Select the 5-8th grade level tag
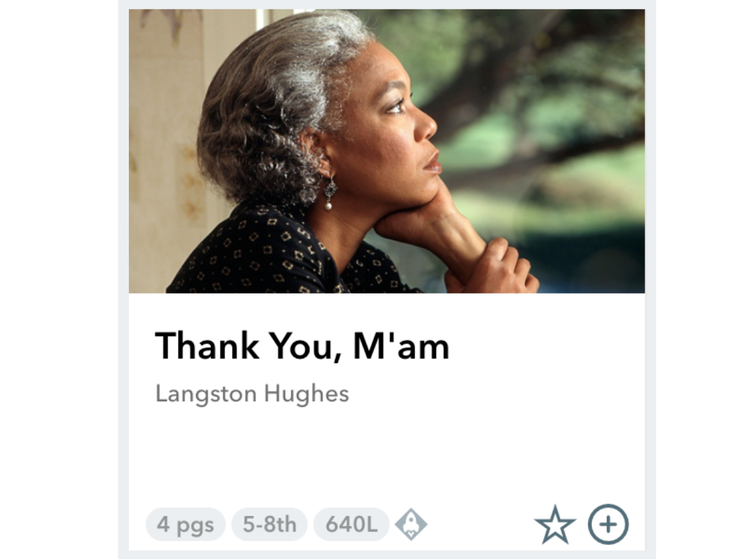The image size is (747, 560). tap(270, 525)
